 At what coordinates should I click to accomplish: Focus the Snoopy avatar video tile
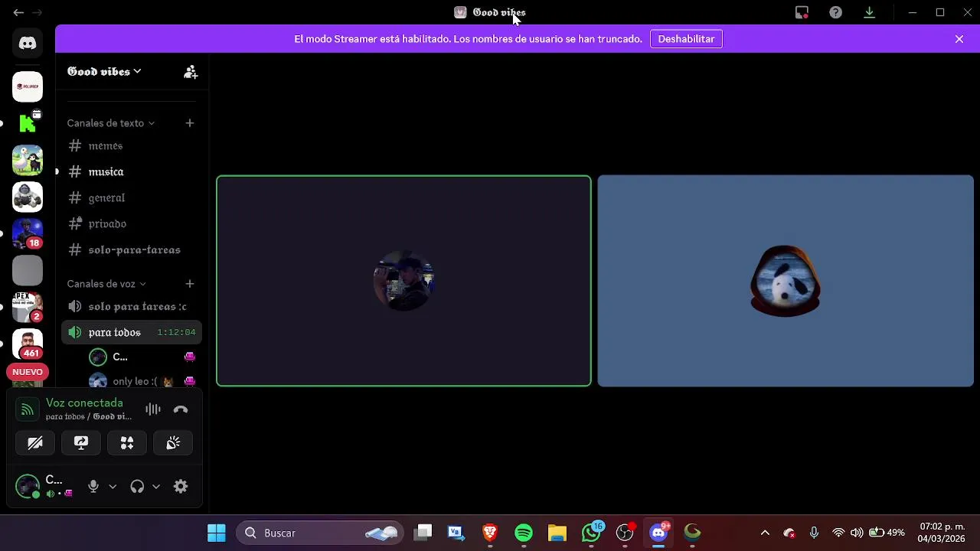786,281
